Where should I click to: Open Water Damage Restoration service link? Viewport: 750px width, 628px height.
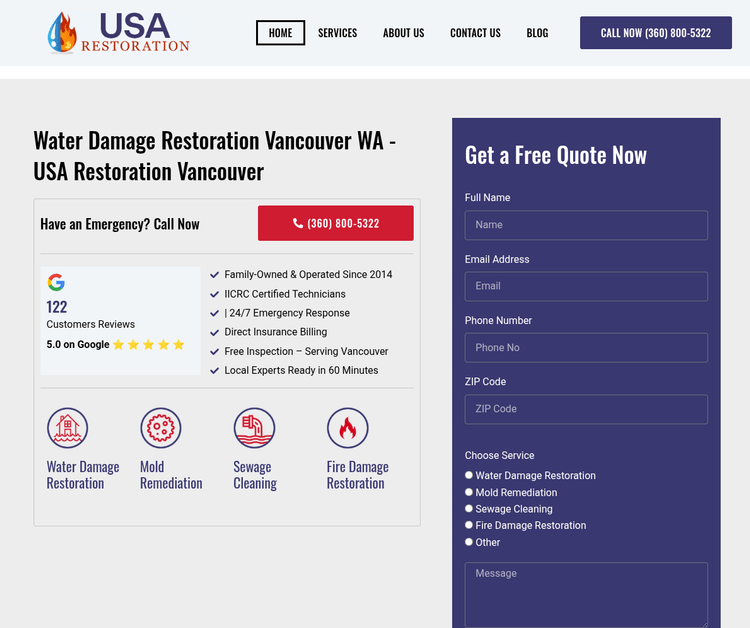click(83, 475)
